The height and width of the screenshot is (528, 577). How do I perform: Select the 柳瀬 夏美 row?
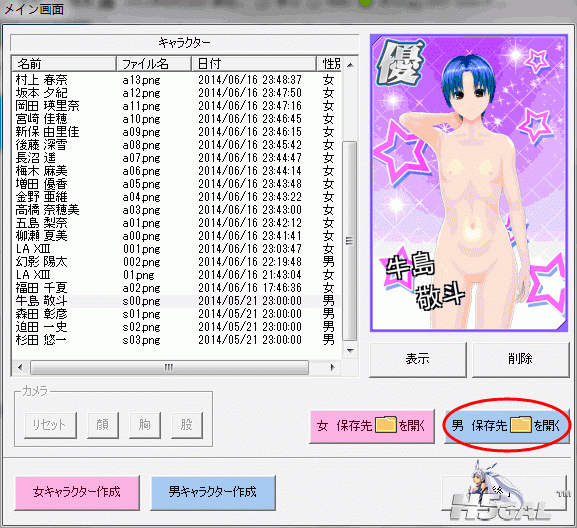point(177,236)
